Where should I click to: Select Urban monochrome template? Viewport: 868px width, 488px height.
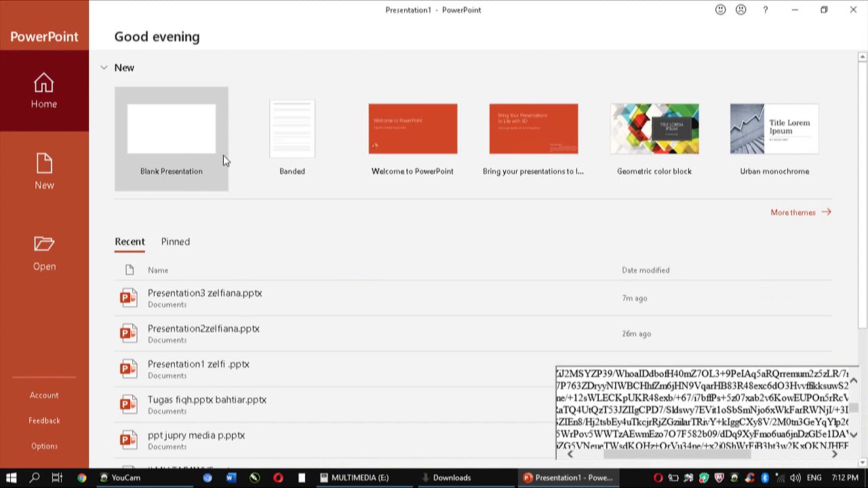tap(775, 139)
